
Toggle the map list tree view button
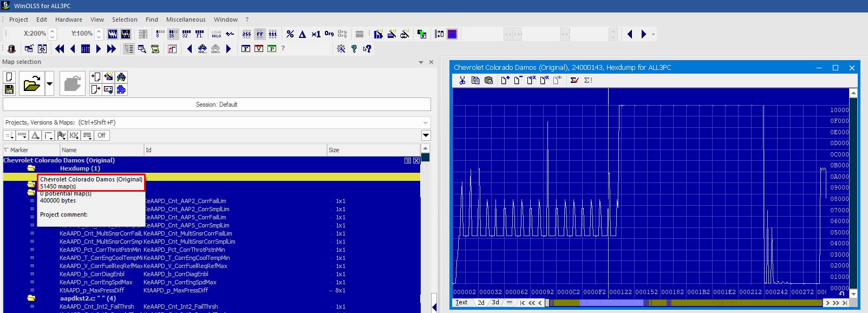click(x=129, y=49)
